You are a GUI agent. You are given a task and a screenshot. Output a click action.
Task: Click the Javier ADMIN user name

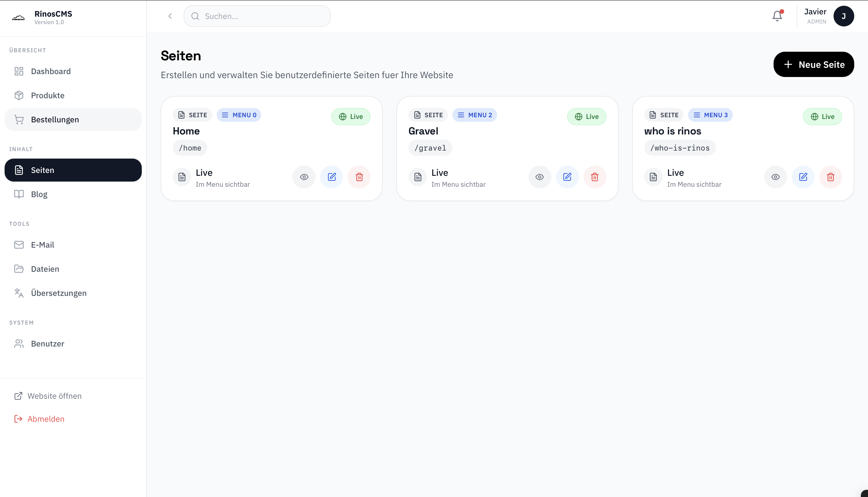[x=815, y=16]
